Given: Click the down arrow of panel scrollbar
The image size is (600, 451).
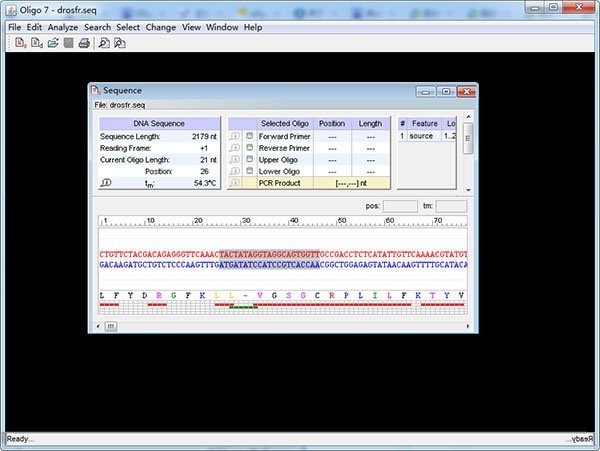Looking at the screenshot, I should click(x=468, y=189).
